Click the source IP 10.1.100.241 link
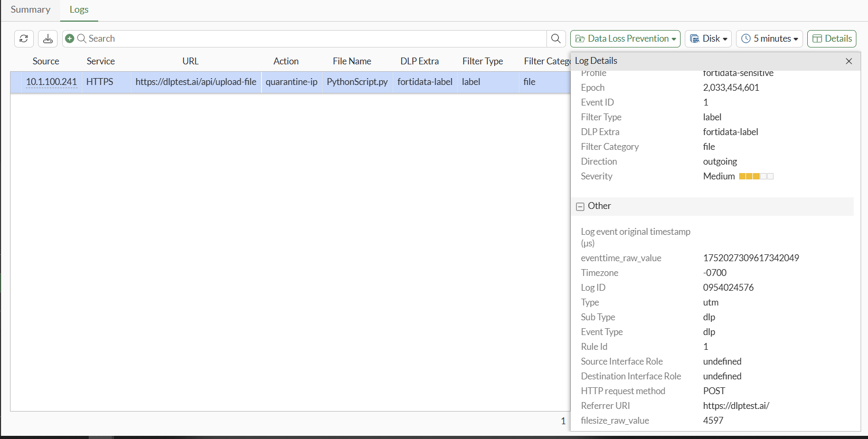This screenshot has width=868, height=439. coord(52,82)
